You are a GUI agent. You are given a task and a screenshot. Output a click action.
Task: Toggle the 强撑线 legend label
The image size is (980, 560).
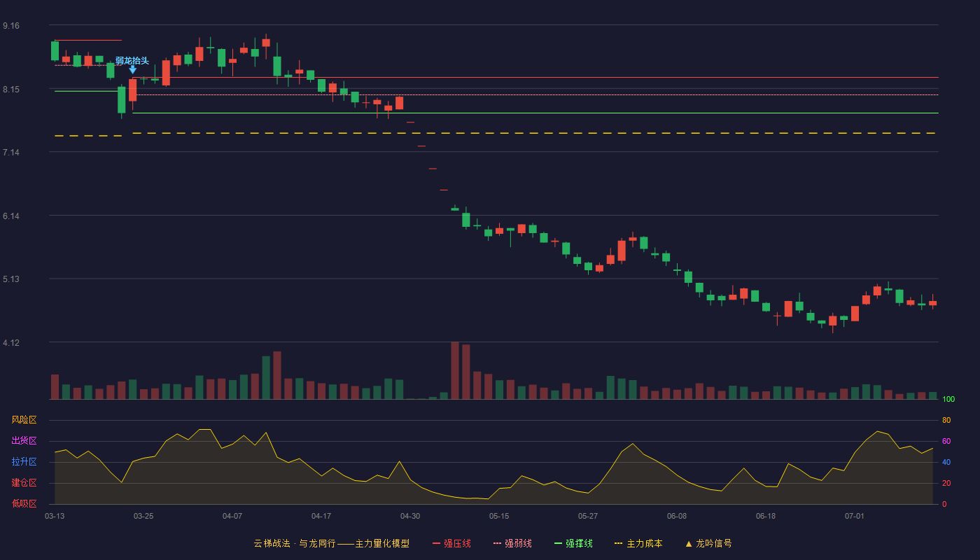(579, 544)
